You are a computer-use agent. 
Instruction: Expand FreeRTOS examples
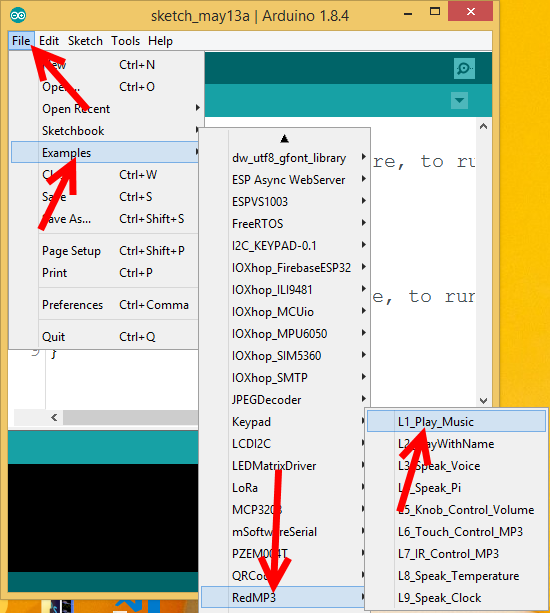tap(285, 224)
